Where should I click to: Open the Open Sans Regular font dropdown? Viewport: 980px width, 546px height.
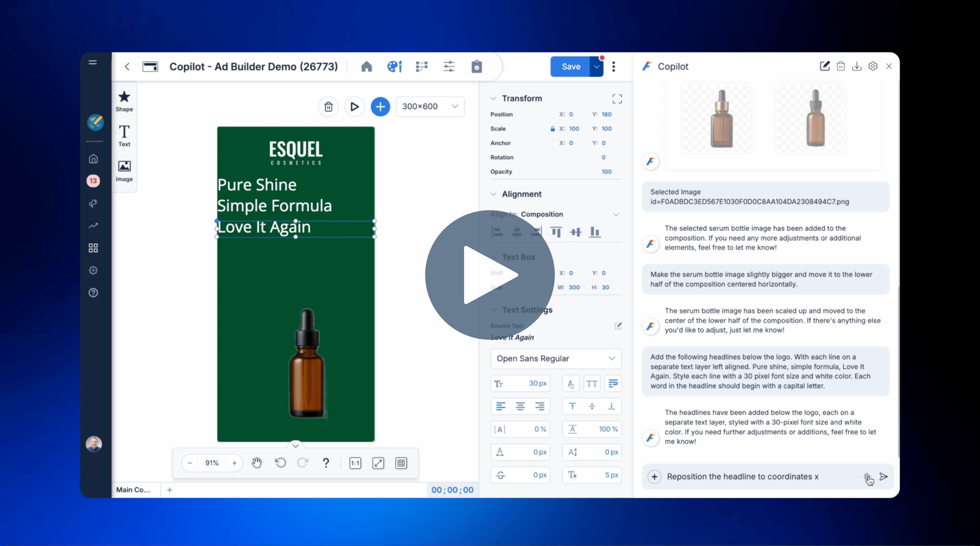(556, 358)
